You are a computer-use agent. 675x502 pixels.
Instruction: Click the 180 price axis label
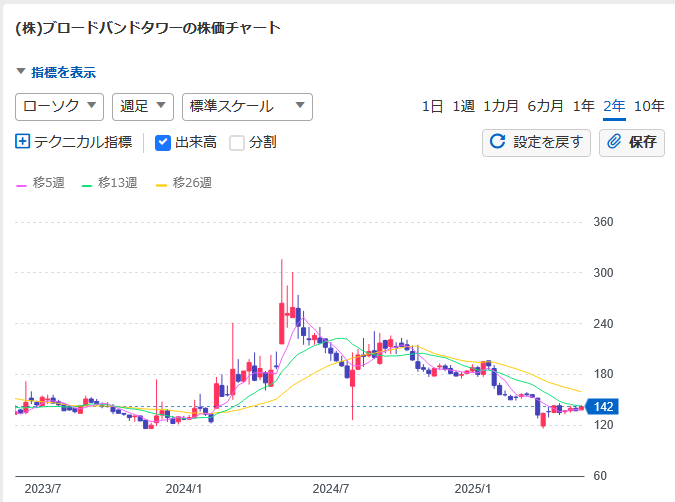(x=603, y=374)
